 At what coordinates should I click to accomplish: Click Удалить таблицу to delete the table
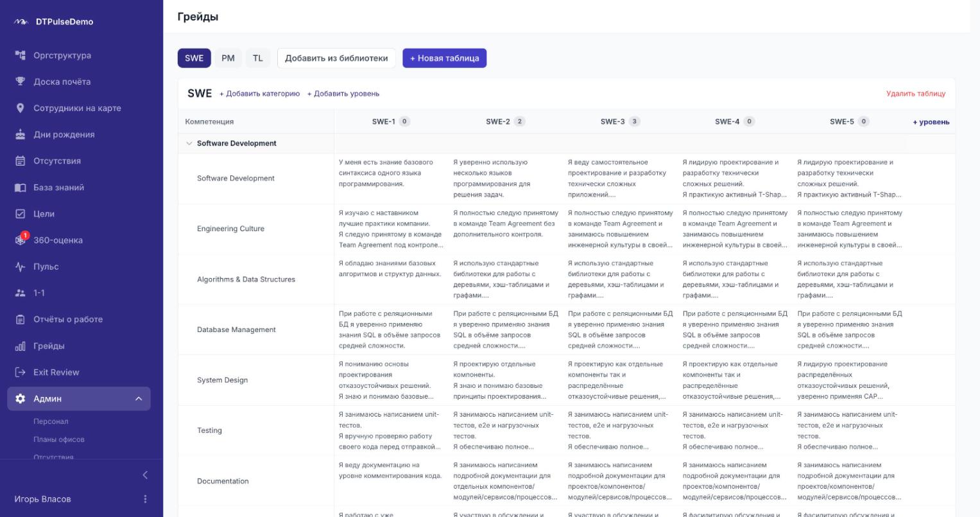[x=916, y=94]
